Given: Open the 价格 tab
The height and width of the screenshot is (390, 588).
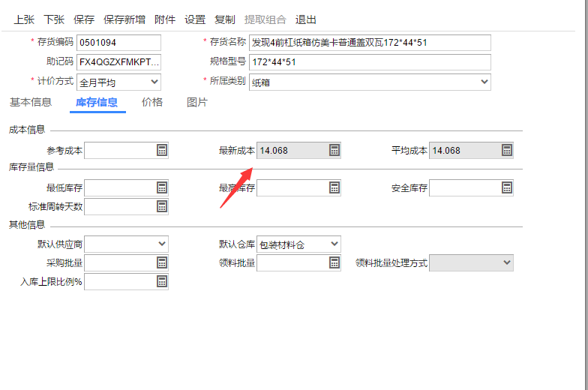Looking at the screenshot, I should 151,102.
